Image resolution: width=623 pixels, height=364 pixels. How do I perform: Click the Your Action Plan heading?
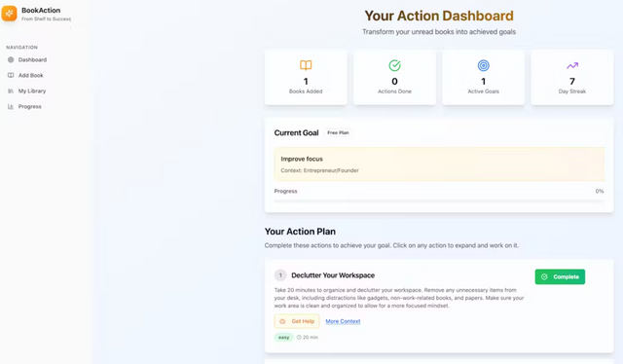point(300,232)
